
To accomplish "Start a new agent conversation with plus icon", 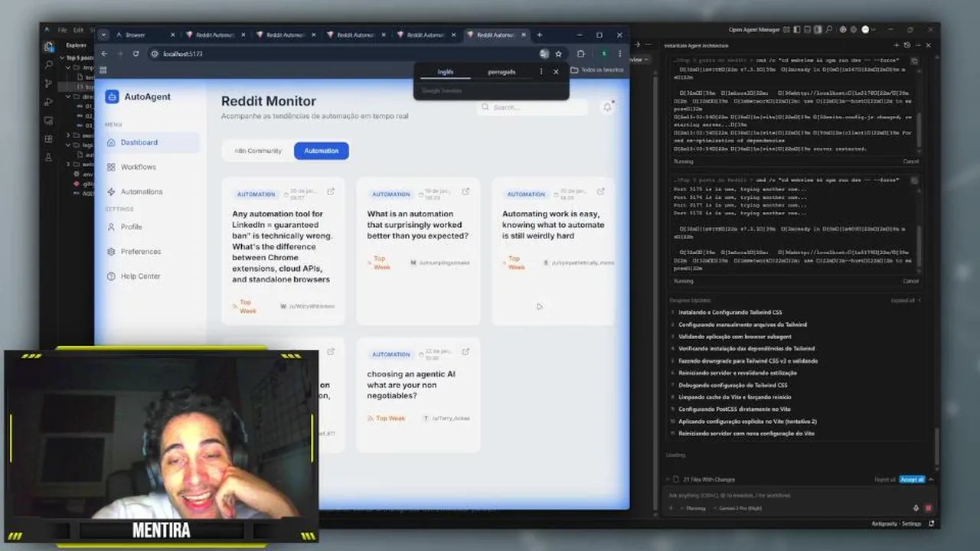I will click(897, 46).
